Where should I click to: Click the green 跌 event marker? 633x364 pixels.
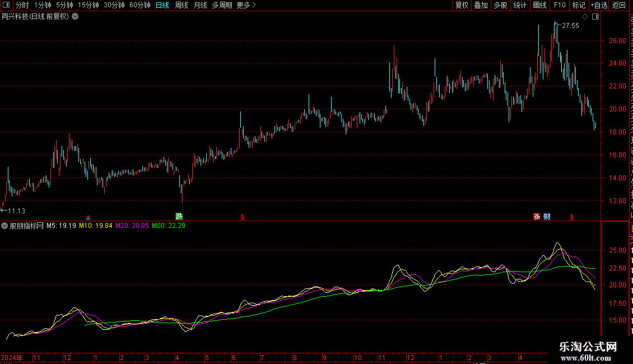tap(179, 217)
